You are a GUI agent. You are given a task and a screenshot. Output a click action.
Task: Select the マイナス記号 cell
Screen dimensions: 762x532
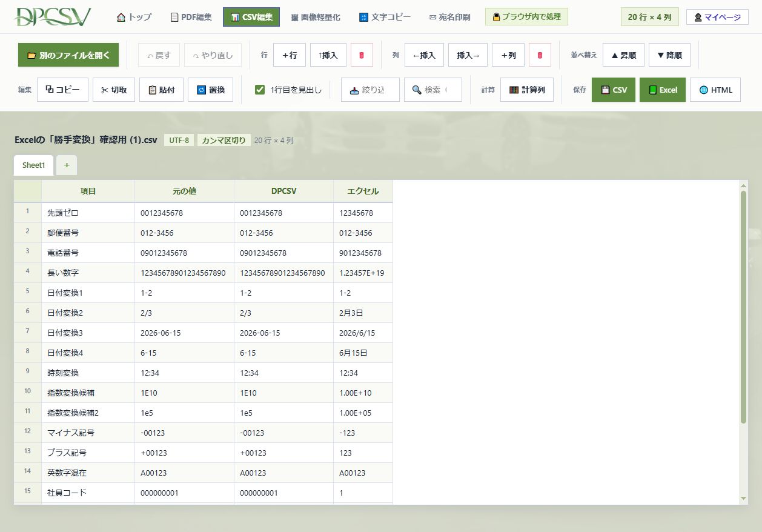(x=88, y=433)
